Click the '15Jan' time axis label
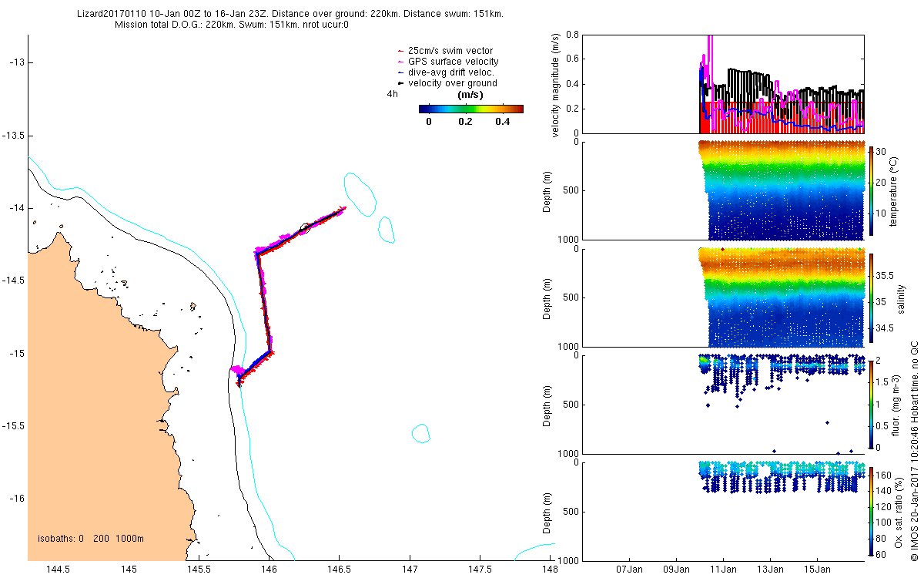This screenshot has height=578, width=924. [818, 570]
